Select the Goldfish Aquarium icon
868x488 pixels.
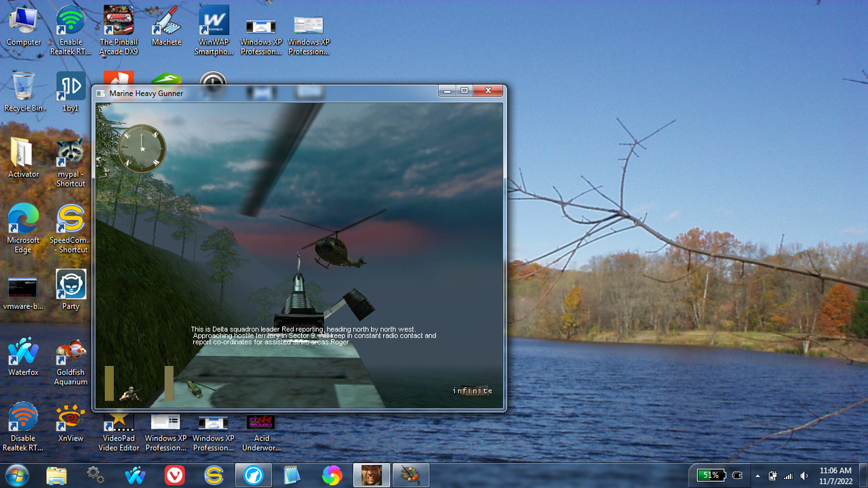coord(71,362)
